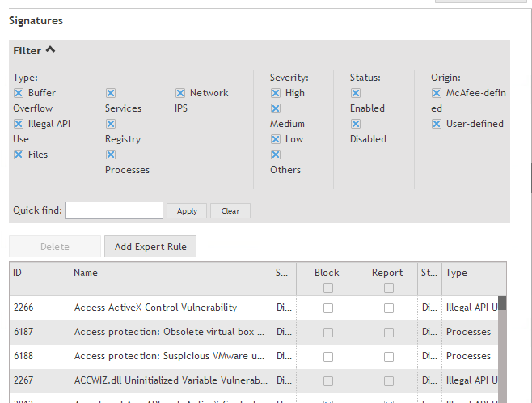Uncheck High severity filter
Screen dimensions: 532x403
(x=276, y=93)
